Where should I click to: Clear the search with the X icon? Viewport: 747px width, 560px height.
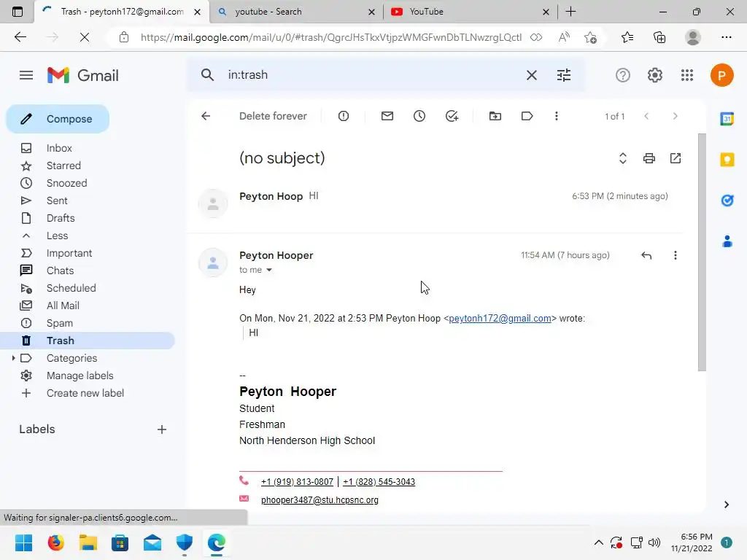(532, 75)
